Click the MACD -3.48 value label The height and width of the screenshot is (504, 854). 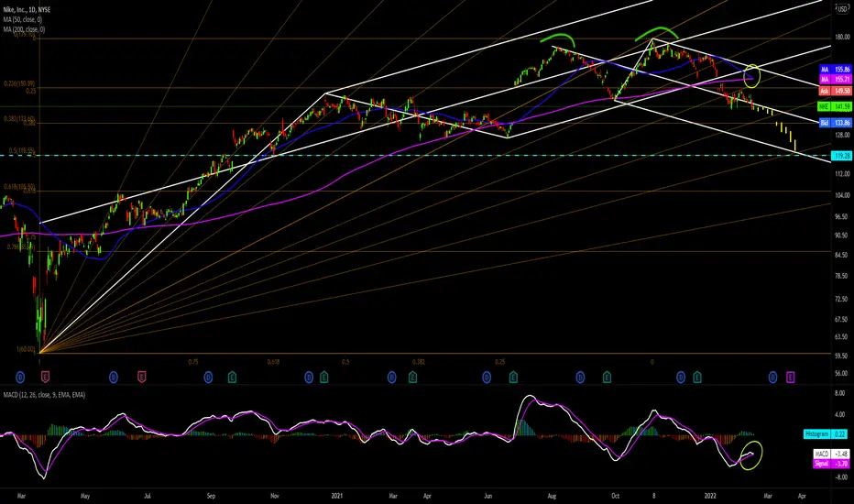[x=832, y=454]
